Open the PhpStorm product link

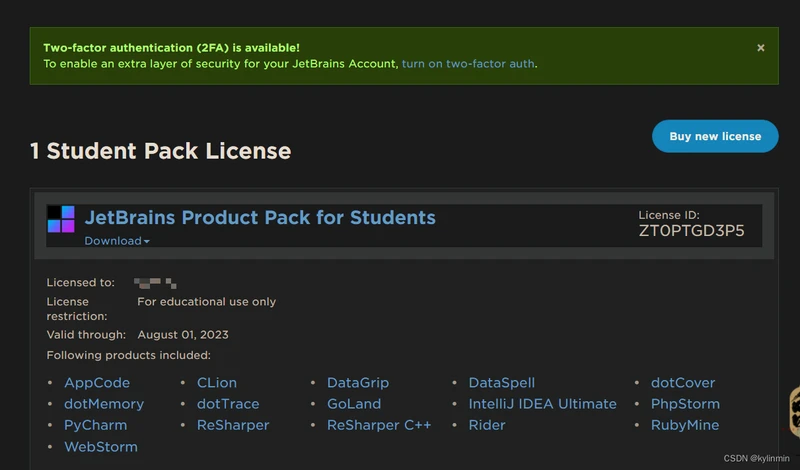685,404
